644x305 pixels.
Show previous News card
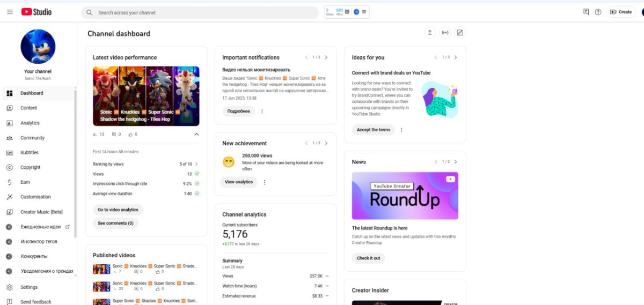coord(436,162)
